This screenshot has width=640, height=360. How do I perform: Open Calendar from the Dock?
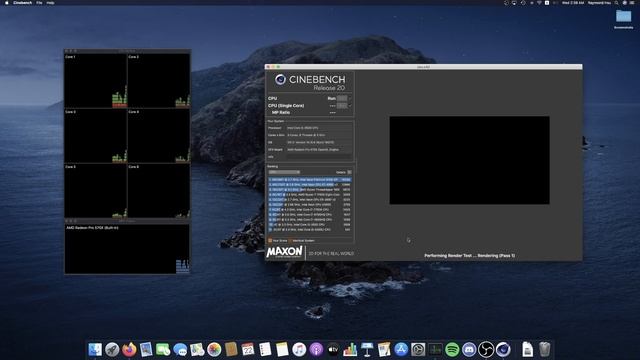tap(248, 349)
